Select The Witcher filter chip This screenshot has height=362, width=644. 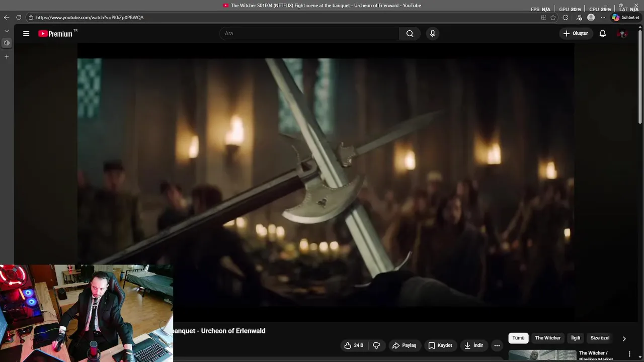[x=547, y=338]
